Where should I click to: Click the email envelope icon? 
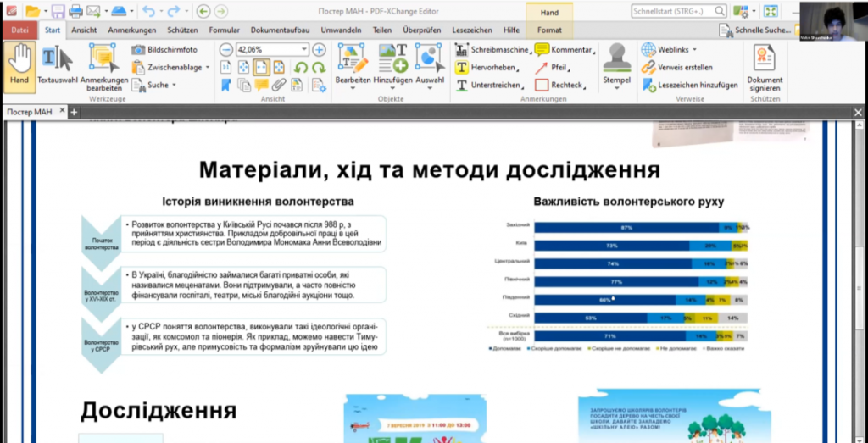point(93,11)
